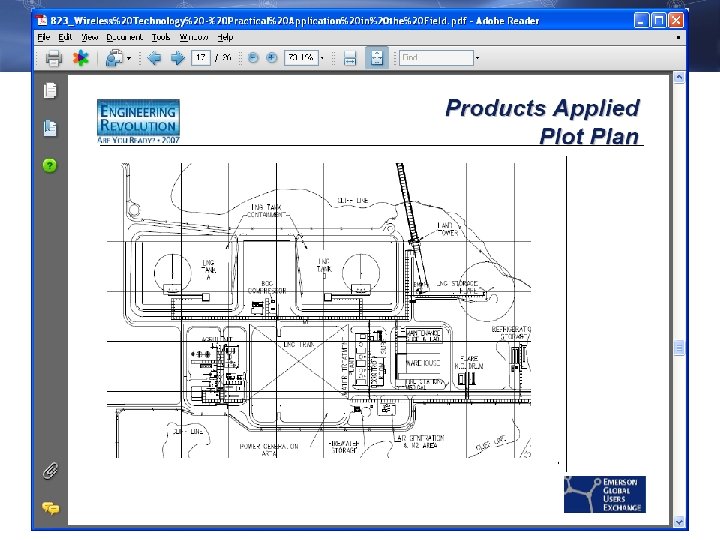
Task: Open the Start Meeting dropdown arrow
Action: 129,58
